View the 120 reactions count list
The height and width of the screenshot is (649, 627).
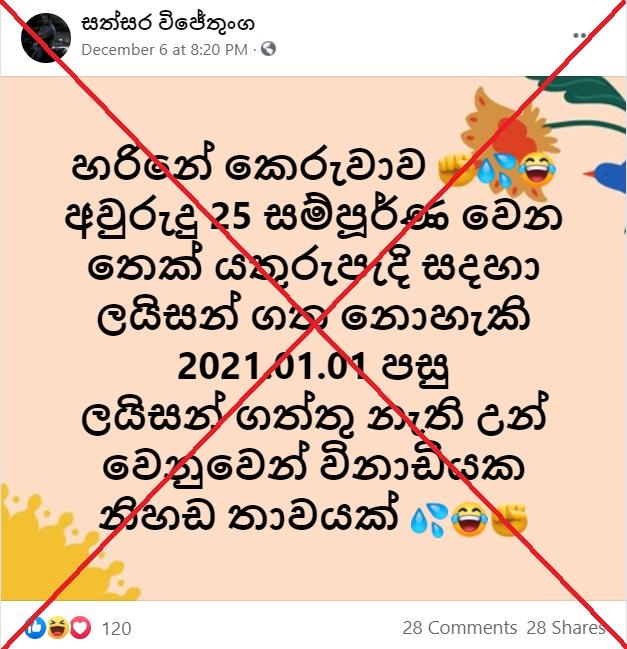[117, 628]
